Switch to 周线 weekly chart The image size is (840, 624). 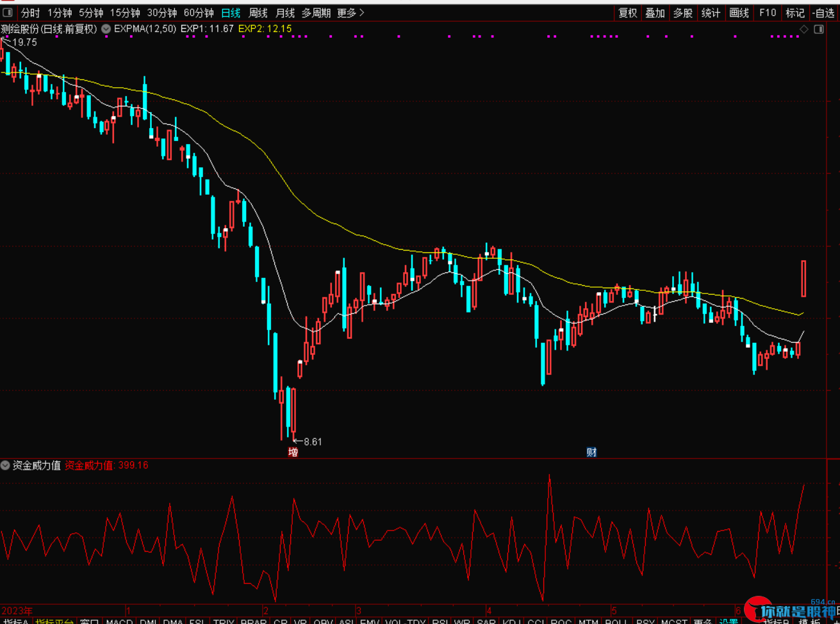tap(258, 13)
